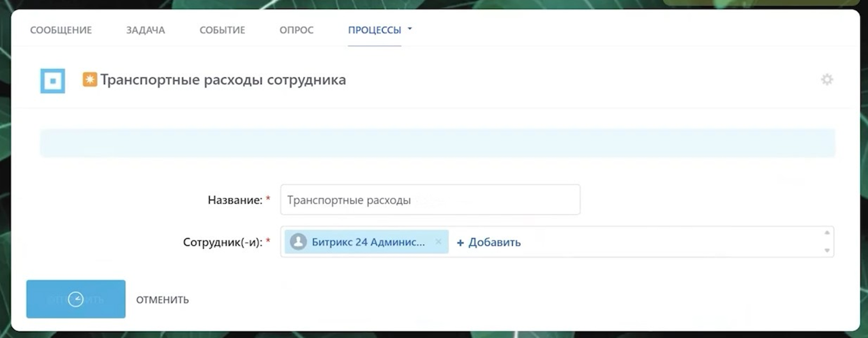Click the Битрикс 24 Админис... employee name
Viewport: 868px width, 338px height.
(x=368, y=242)
